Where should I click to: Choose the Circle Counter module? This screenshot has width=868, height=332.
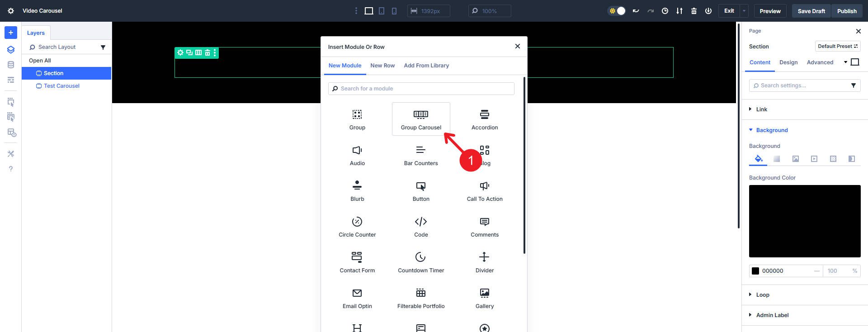pyautogui.click(x=357, y=226)
